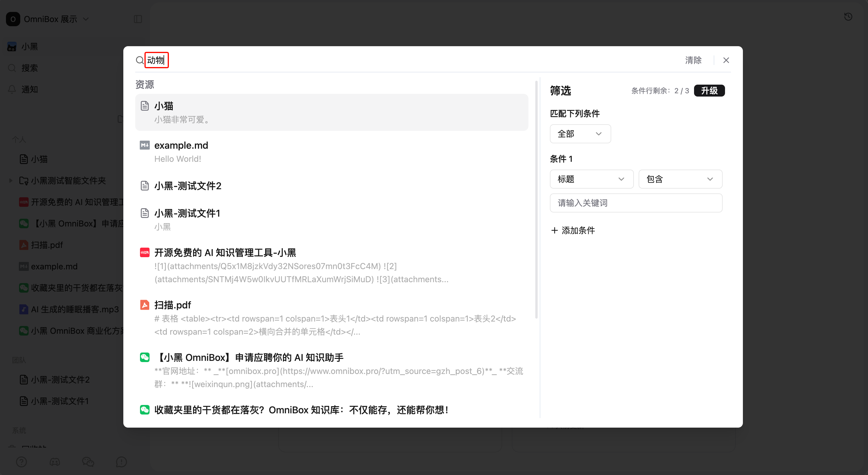Click PDF icon beside 扫描.pdf result
This screenshot has width=868, height=475.
[x=144, y=305]
